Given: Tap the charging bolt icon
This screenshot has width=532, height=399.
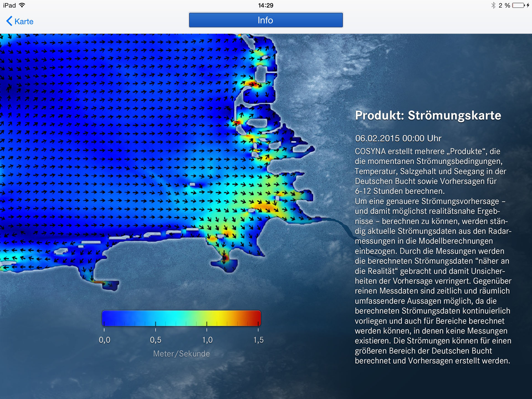Looking at the screenshot, I should (x=528, y=5).
